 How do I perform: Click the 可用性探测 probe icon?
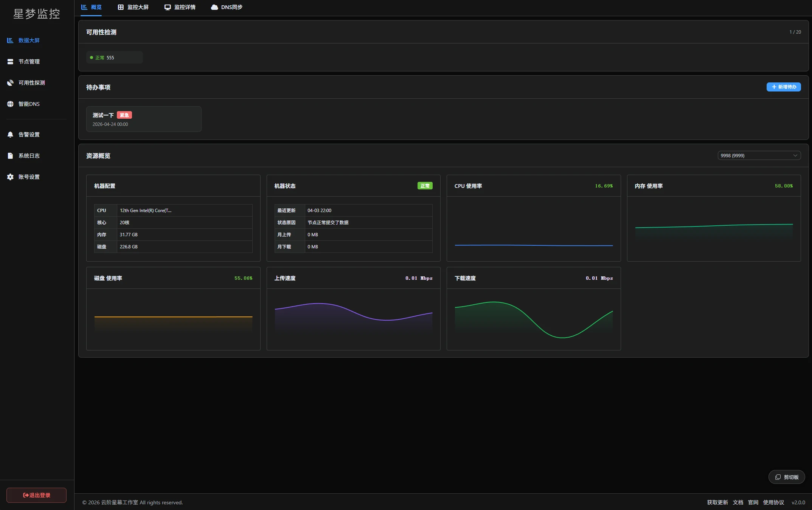(x=10, y=83)
